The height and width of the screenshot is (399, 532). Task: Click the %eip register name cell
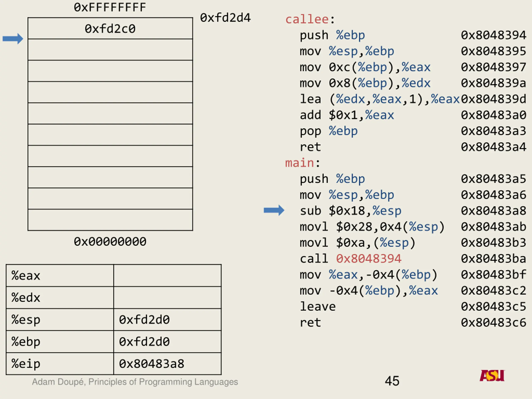pos(60,364)
